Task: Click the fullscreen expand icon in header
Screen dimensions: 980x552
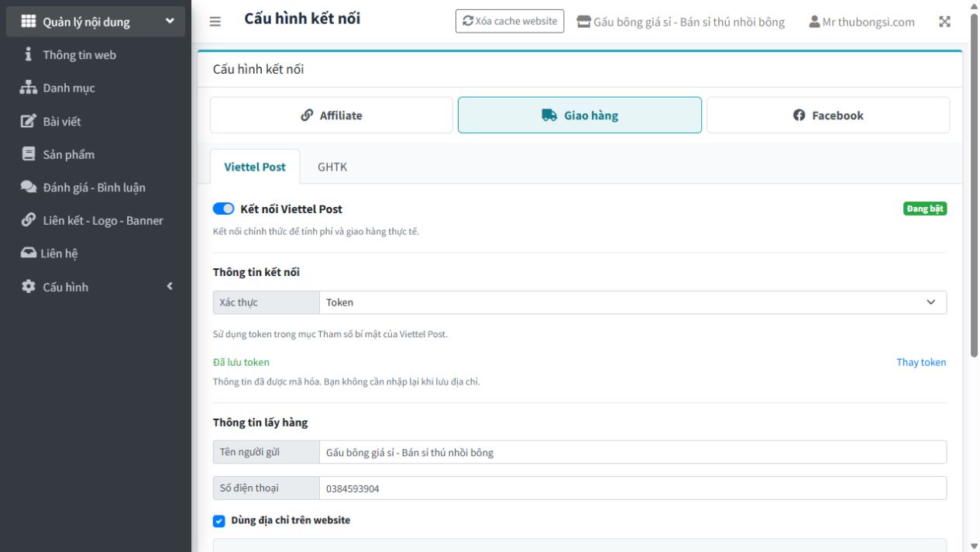Action: pyautogui.click(x=944, y=22)
